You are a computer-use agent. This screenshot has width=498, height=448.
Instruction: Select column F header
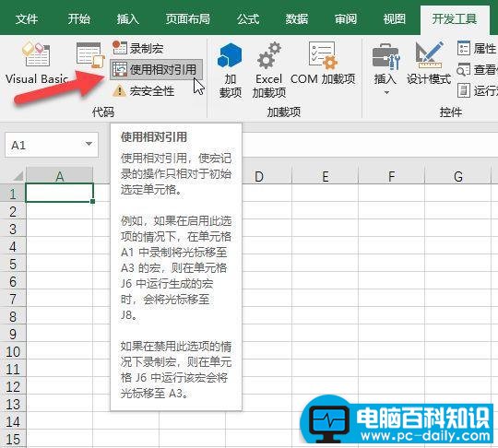[391, 176]
